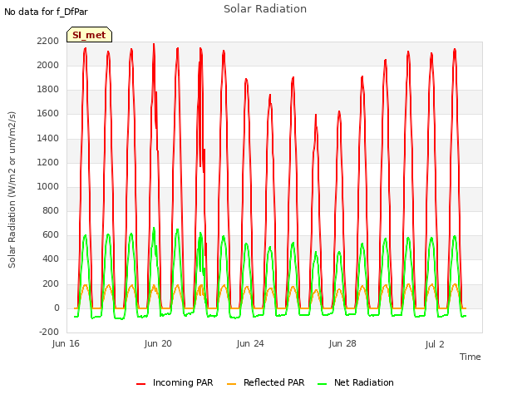Screen dimensions: 532x399
Task: Click the 1800 y-axis tick label
Action: coord(48,89)
